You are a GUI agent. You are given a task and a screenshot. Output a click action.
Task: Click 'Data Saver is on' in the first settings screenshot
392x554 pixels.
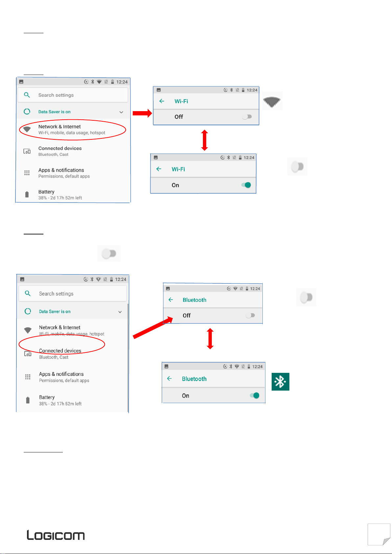tap(54, 112)
